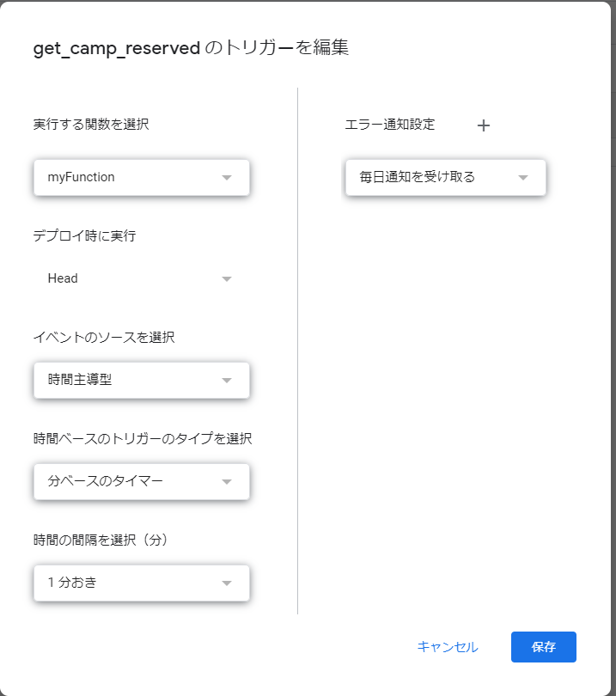The height and width of the screenshot is (696, 616).
Task: Click the arrow beside myFunction
Action: [x=227, y=178]
